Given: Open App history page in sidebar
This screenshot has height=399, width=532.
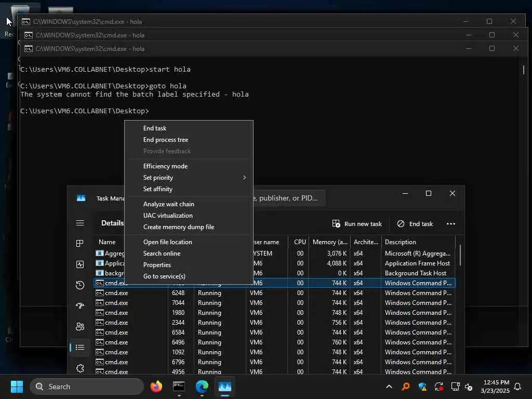Looking at the screenshot, I should click(x=80, y=285).
